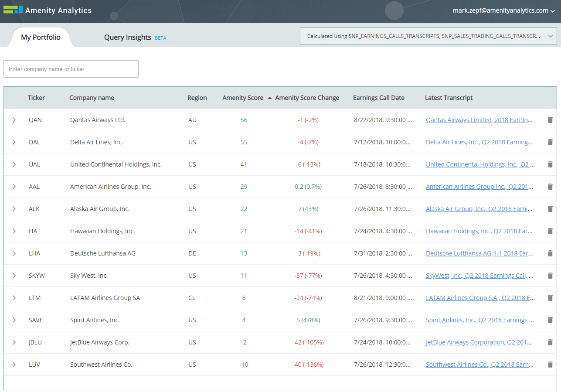
Task: Click the ticker 'ALK'
Action: [34, 209]
